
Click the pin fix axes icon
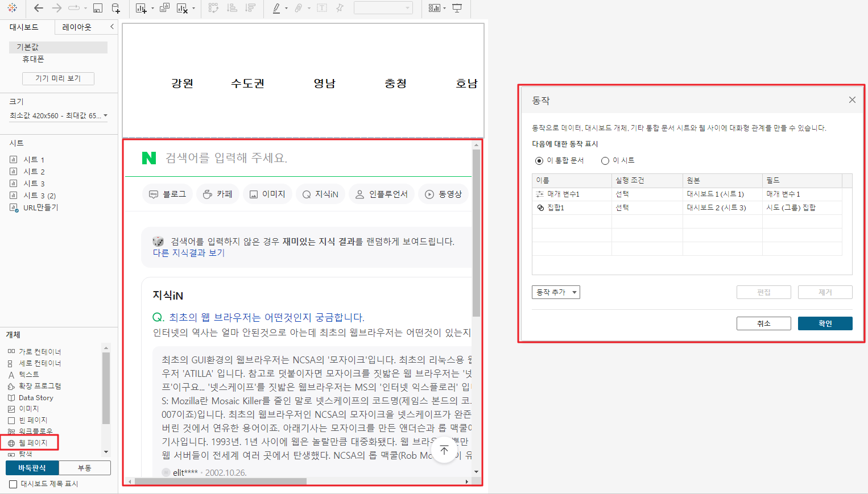click(x=340, y=8)
